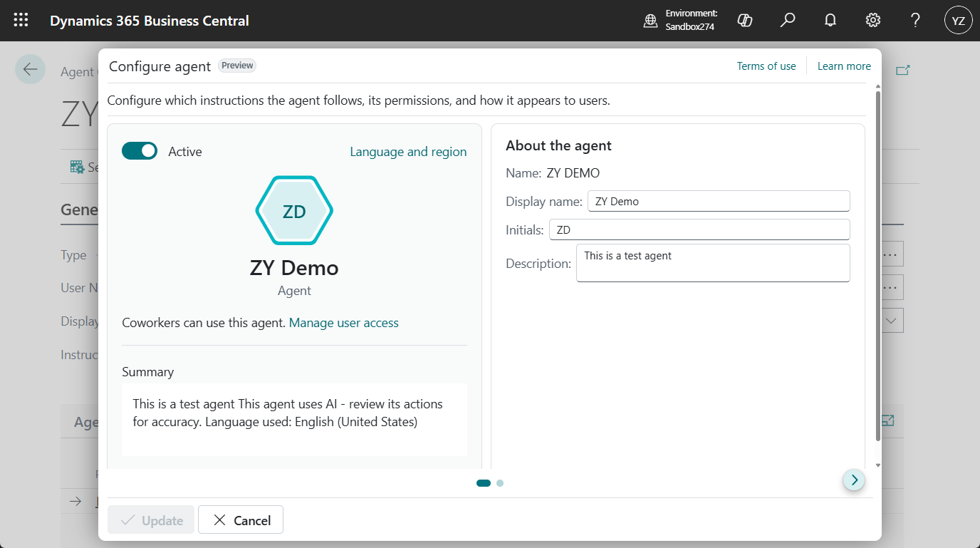Click the Display name input field

[x=718, y=201]
